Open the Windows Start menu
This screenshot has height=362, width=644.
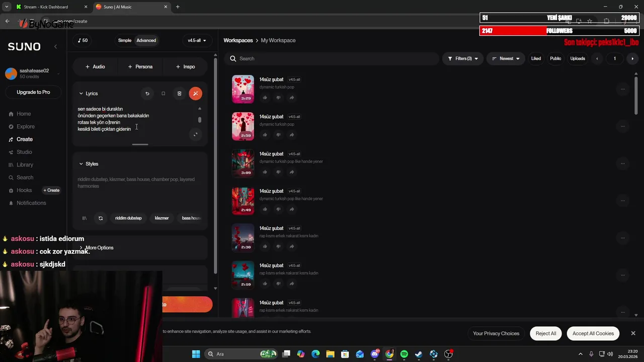[x=196, y=354]
